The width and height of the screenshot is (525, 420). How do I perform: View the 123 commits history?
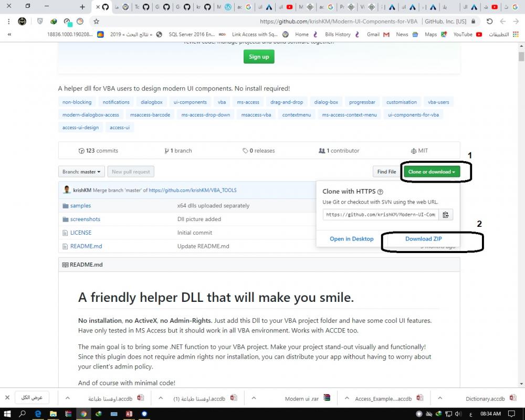pyautogui.click(x=98, y=151)
